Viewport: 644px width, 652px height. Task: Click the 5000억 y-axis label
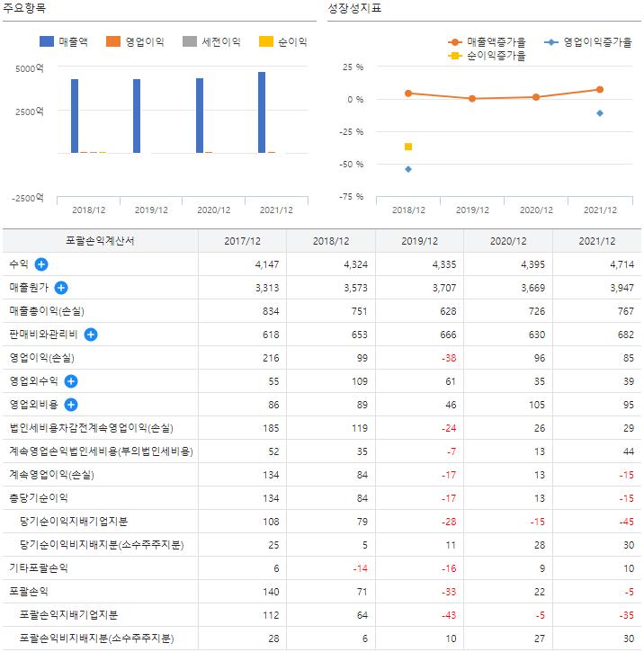(29, 68)
